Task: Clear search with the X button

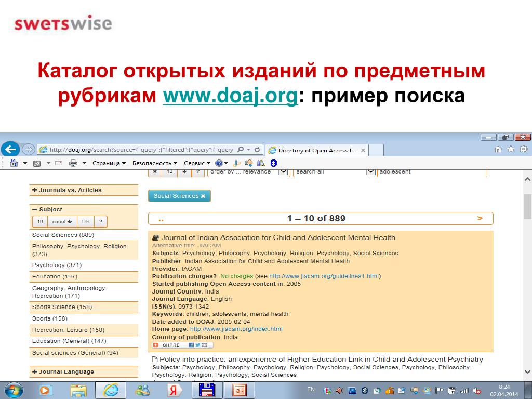Action: pyautogui.click(x=155, y=172)
